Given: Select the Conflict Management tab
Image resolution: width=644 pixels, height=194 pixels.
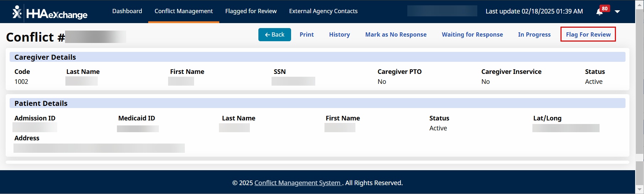Looking at the screenshot, I should (x=183, y=11).
